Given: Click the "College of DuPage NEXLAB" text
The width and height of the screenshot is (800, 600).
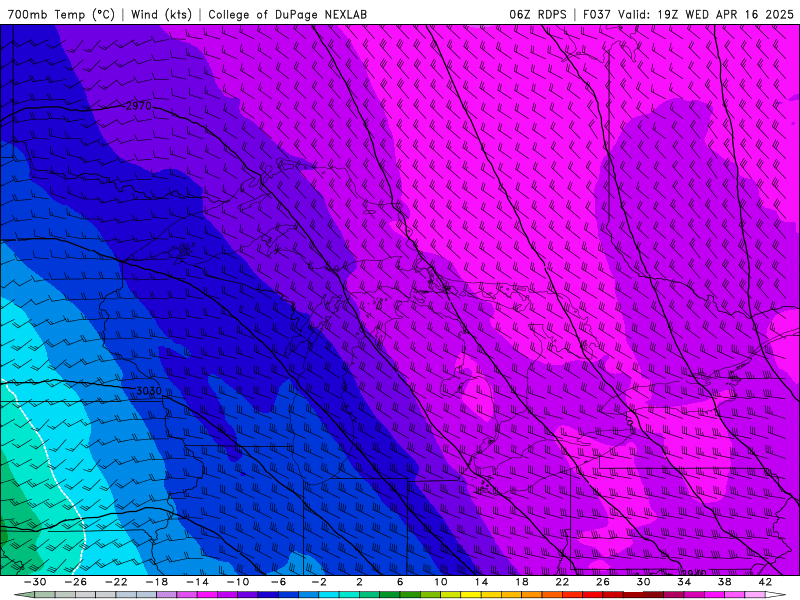Looking at the screenshot, I should coord(287,15).
